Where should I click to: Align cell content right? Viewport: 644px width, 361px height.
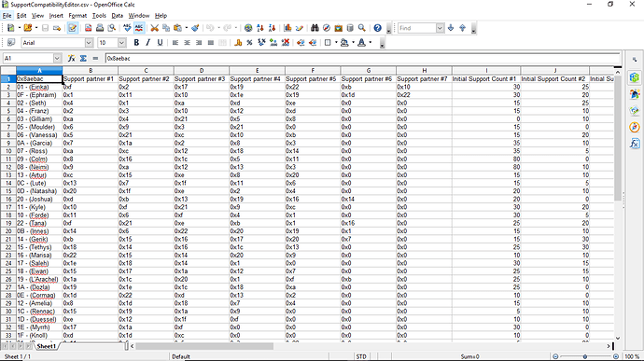pyautogui.click(x=199, y=42)
